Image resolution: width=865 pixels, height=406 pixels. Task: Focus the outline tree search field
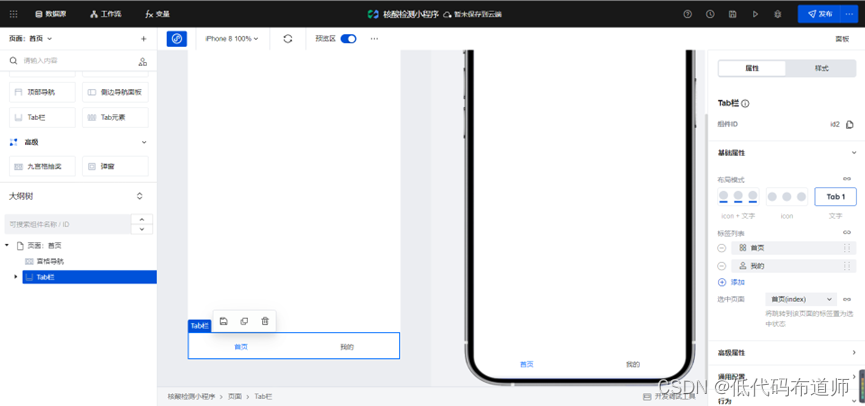(67, 225)
